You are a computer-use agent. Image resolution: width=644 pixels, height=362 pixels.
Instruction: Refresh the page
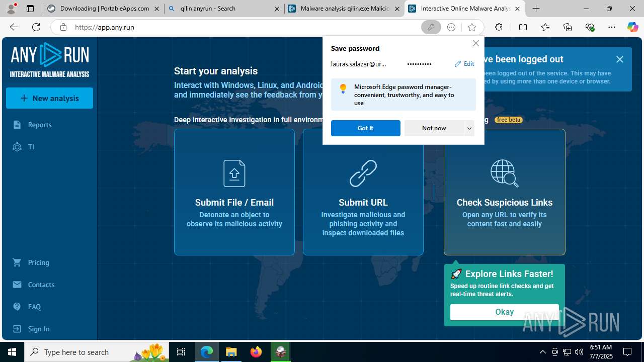[36, 27]
